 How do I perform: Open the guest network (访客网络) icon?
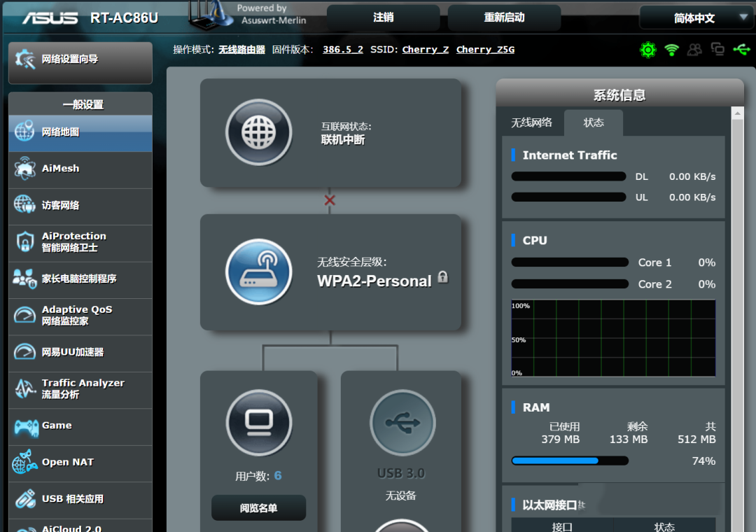pos(24,205)
